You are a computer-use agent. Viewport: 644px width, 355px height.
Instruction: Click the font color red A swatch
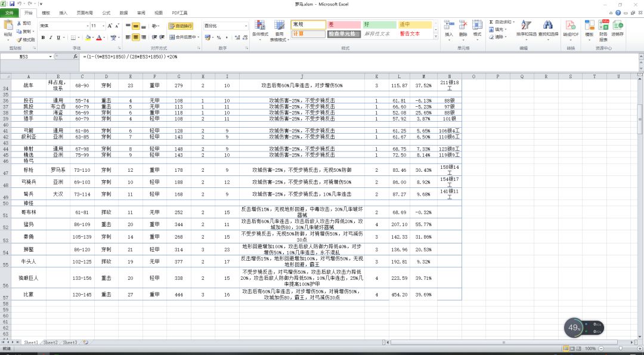[98, 38]
